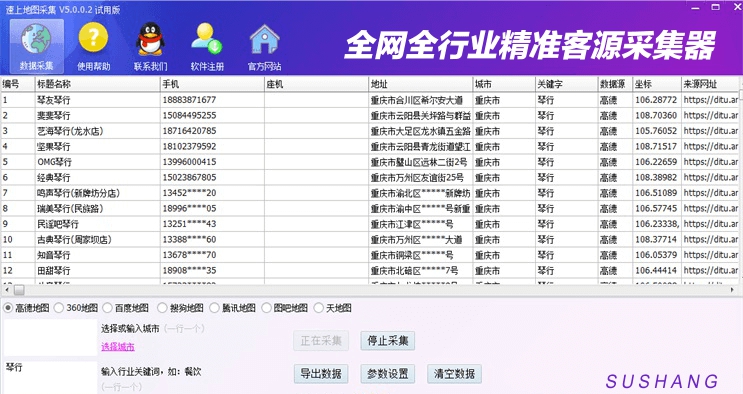
Task: Click the disabled 正在采集 button
Action: 321,340
